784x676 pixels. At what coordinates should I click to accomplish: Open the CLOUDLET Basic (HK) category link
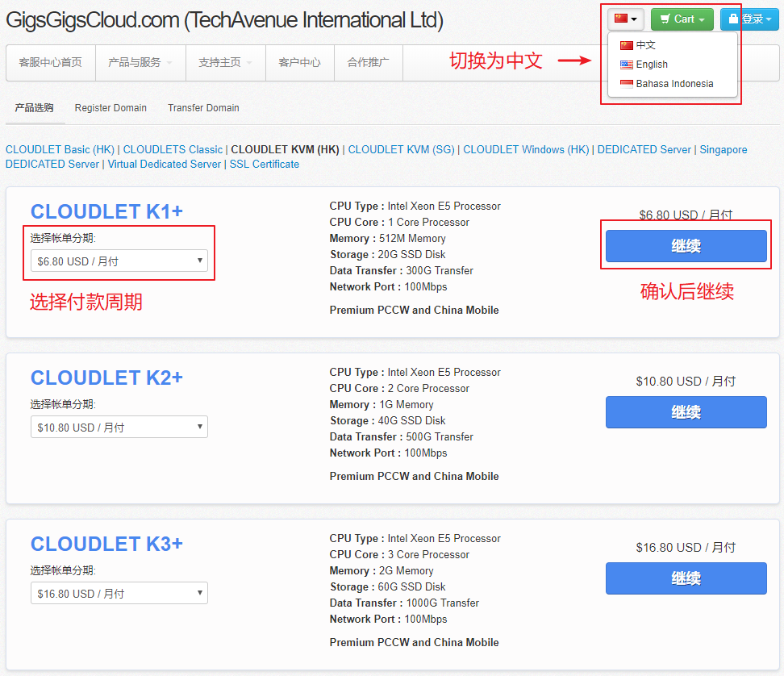[x=60, y=149]
